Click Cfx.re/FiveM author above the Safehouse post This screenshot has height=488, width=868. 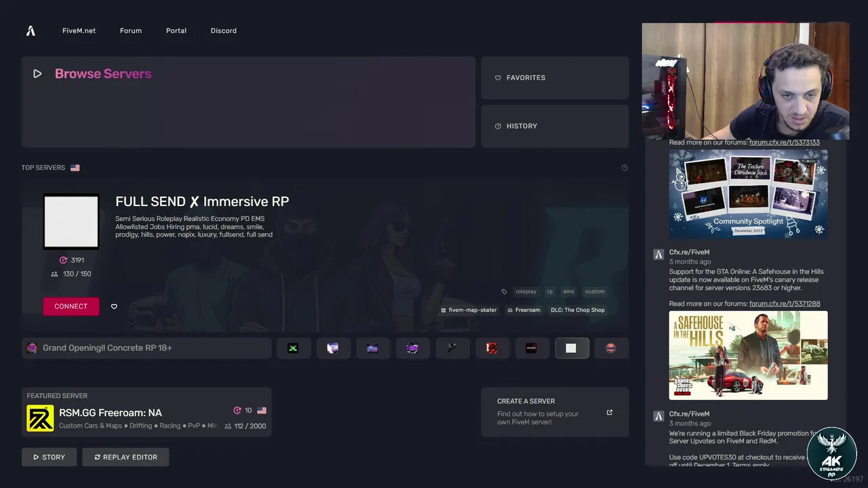(x=689, y=252)
